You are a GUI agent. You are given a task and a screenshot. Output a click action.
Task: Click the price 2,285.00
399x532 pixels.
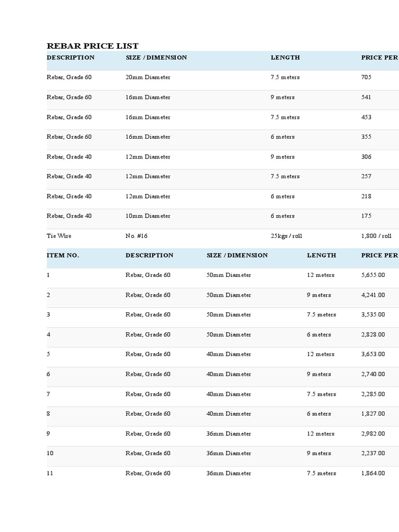[373, 394]
